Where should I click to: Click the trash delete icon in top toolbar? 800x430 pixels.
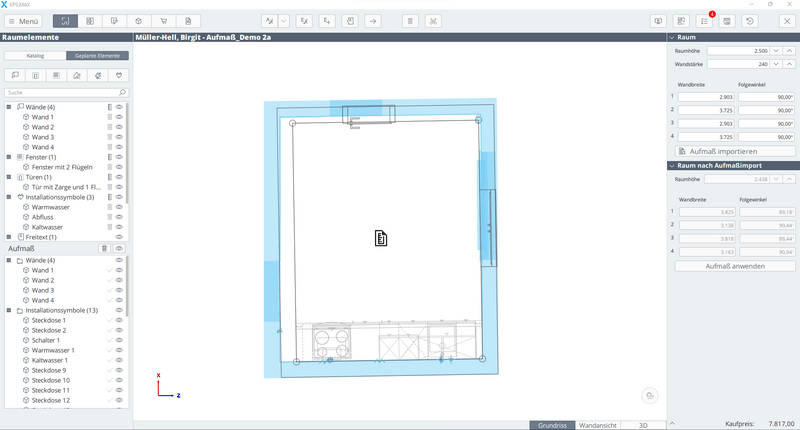click(409, 20)
